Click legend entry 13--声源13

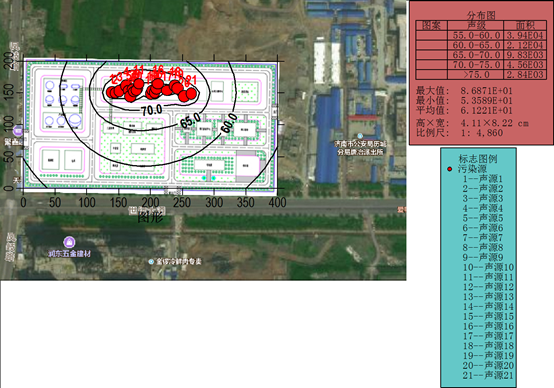(488, 297)
